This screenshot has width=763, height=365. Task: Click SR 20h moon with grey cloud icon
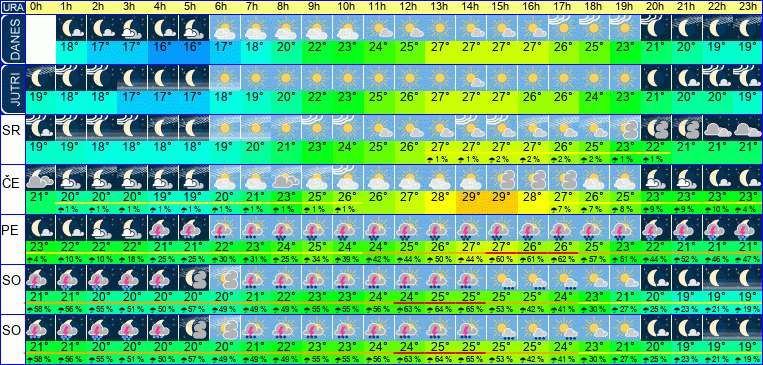(656, 128)
